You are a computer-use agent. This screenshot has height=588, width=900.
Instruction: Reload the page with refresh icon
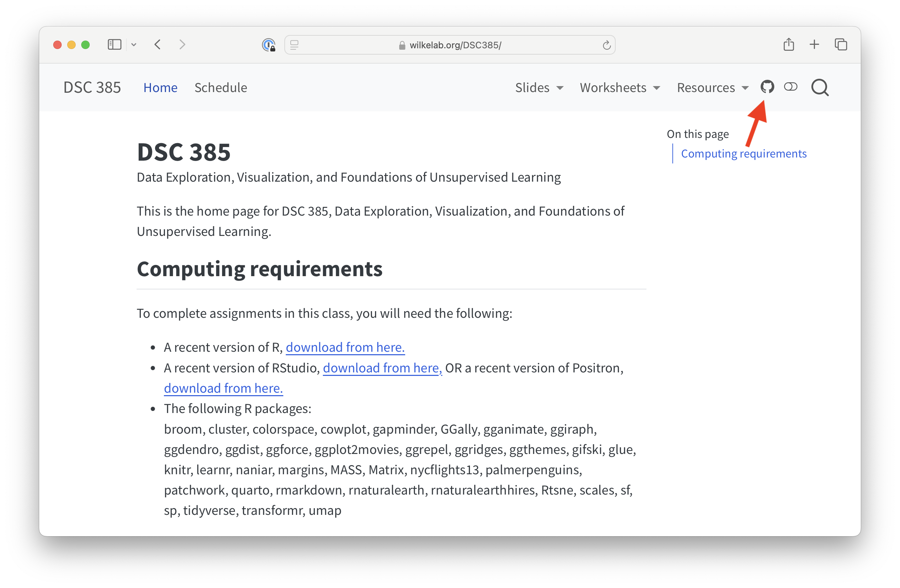coord(606,45)
